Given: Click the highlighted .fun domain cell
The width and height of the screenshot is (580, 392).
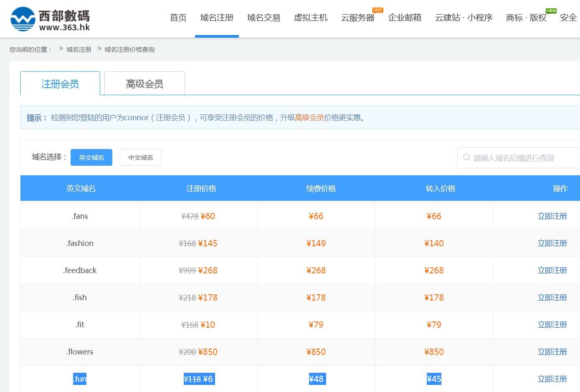Looking at the screenshot, I should click(80, 379).
